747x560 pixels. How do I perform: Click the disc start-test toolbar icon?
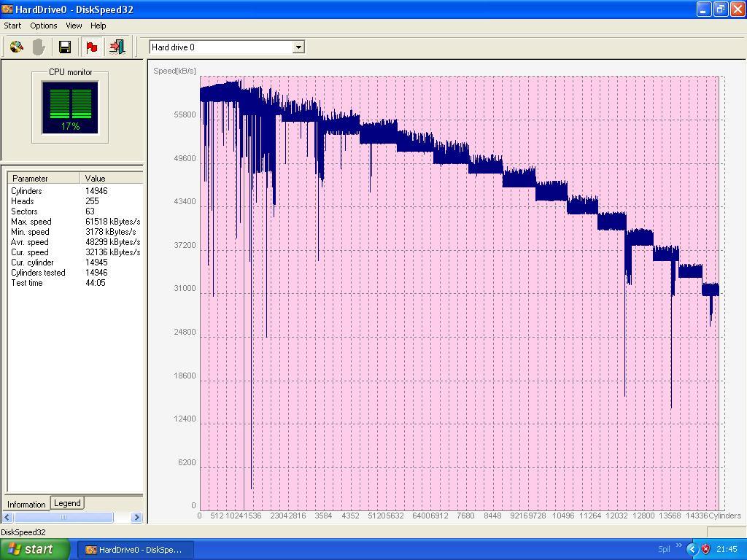pos(17,47)
